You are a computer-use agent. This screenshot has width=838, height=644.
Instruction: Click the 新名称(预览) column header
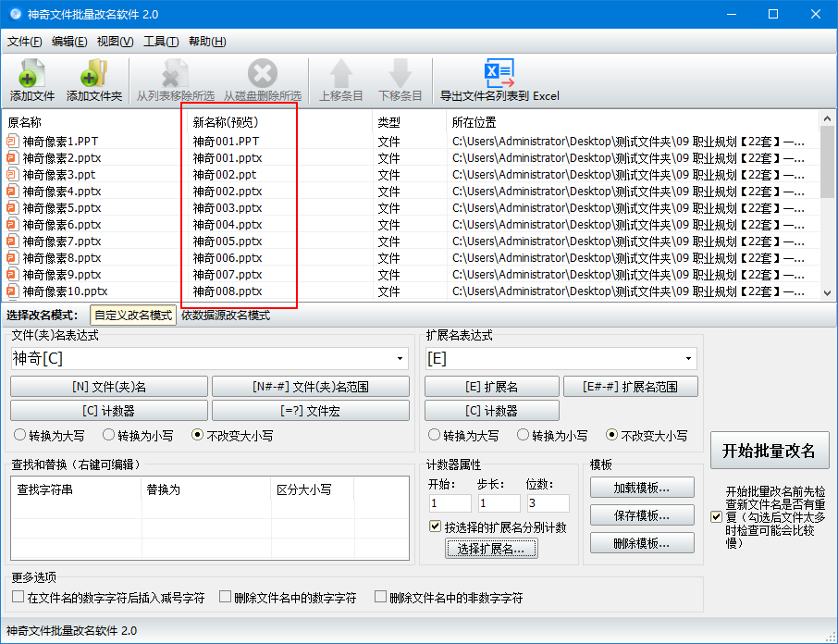(x=226, y=122)
